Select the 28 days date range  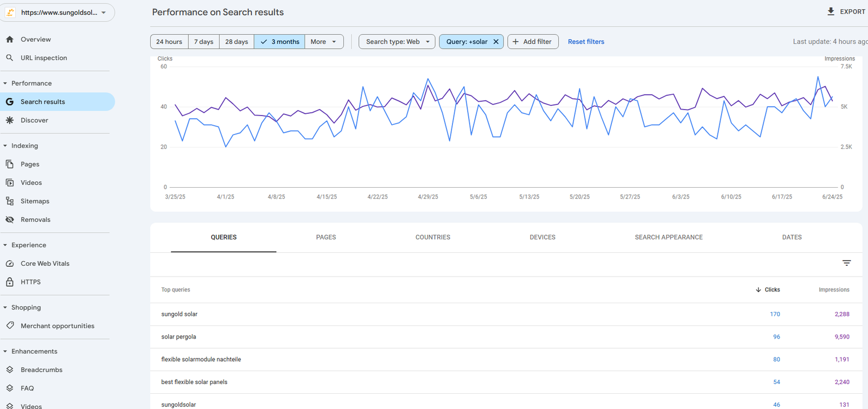point(237,42)
